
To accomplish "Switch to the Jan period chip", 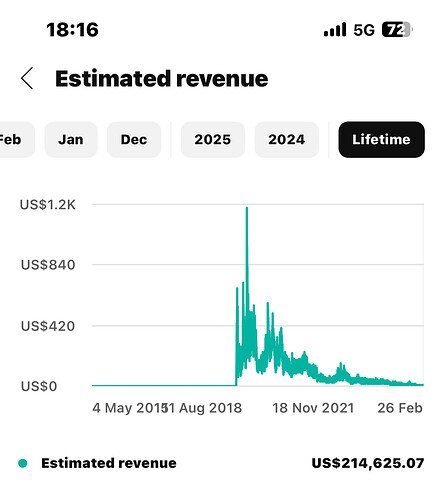I will tap(71, 139).
